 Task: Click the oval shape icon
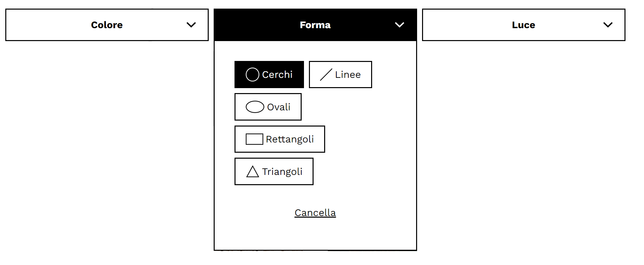point(255,107)
